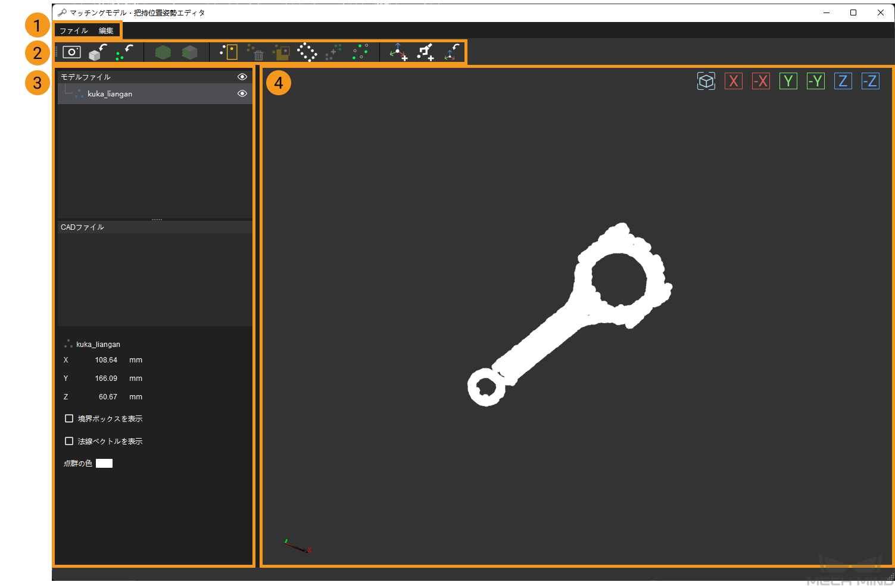Add a gripper with robot-arm plus icon
The image size is (895, 588).
click(425, 52)
